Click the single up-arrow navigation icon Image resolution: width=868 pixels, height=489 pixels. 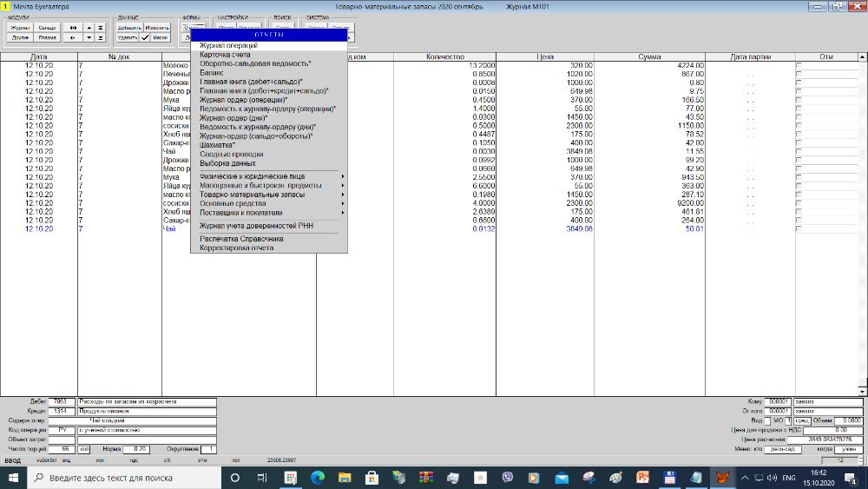coord(89,28)
